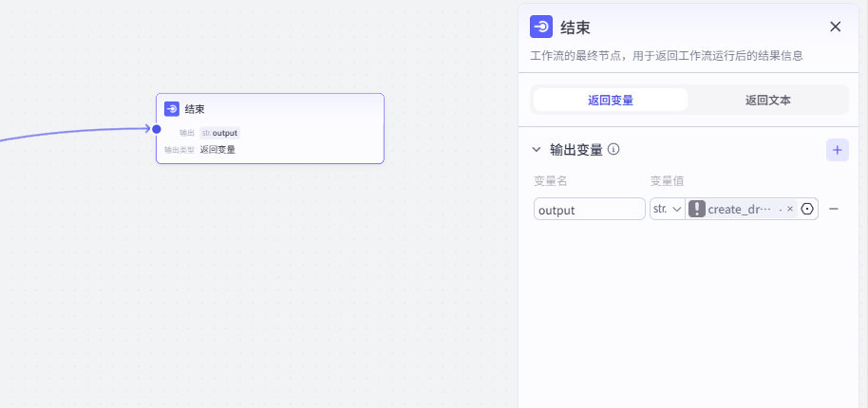
Task: Close the 结束 configuration panel
Action: click(836, 27)
